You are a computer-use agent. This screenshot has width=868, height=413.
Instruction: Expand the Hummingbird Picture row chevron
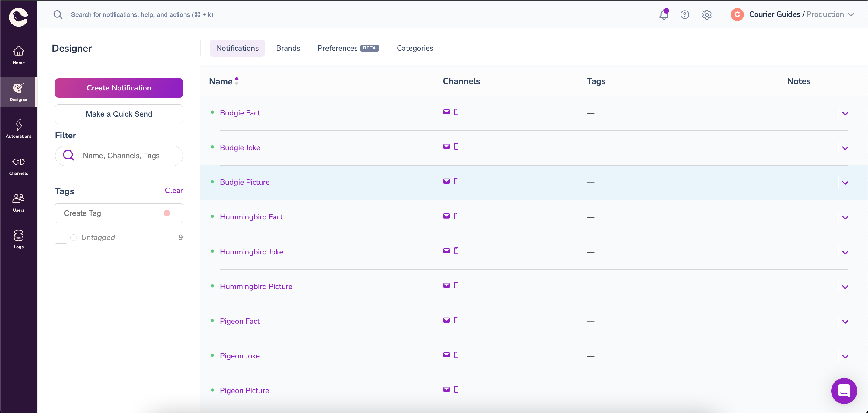[845, 287]
